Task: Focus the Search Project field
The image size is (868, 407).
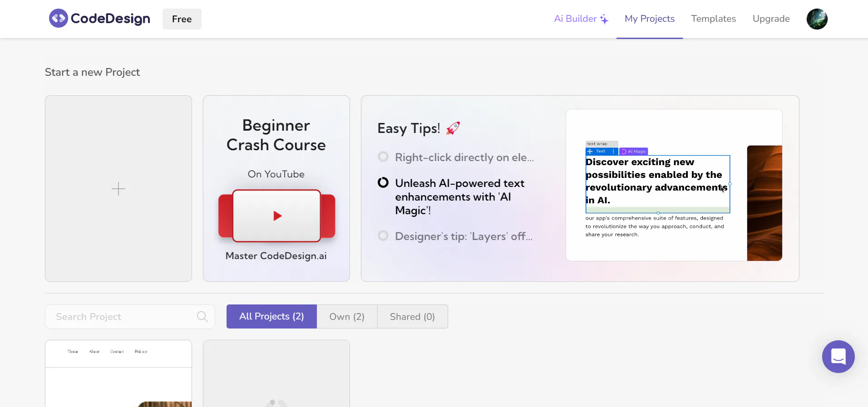Action: 130,317
